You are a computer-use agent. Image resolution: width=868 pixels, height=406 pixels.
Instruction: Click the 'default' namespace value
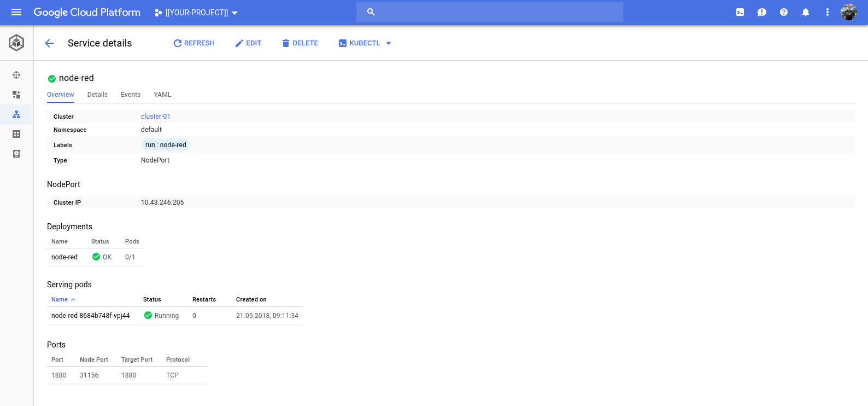pos(151,130)
